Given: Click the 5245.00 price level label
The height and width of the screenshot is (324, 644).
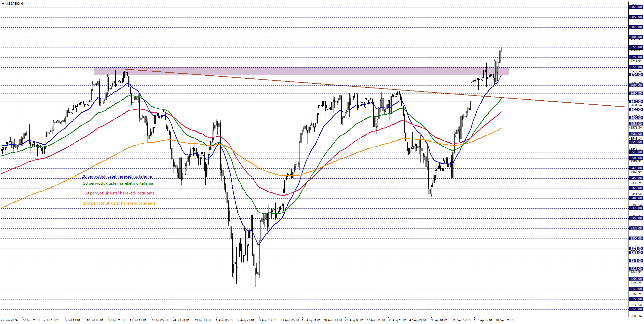Looking at the screenshot, I should click(636, 261).
